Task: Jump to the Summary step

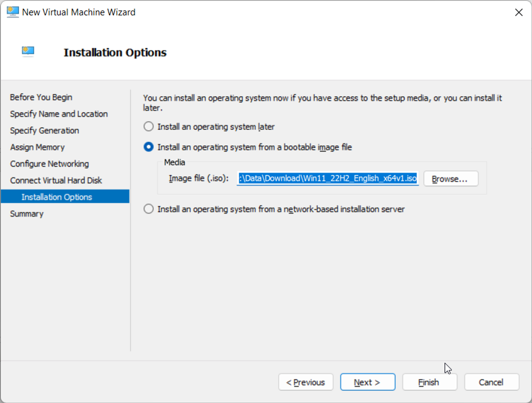Action: click(27, 214)
